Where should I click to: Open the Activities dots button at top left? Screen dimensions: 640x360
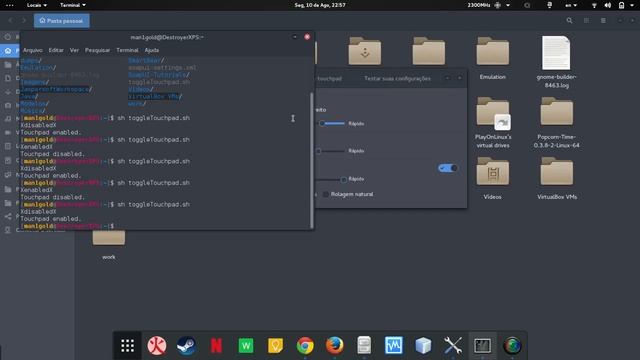point(9,5)
